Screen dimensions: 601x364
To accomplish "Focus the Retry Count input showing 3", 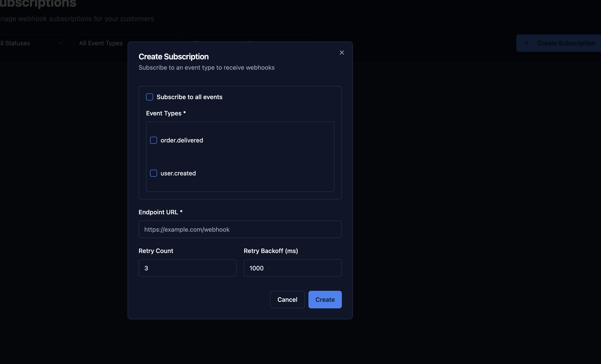I will click(x=187, y=268).
